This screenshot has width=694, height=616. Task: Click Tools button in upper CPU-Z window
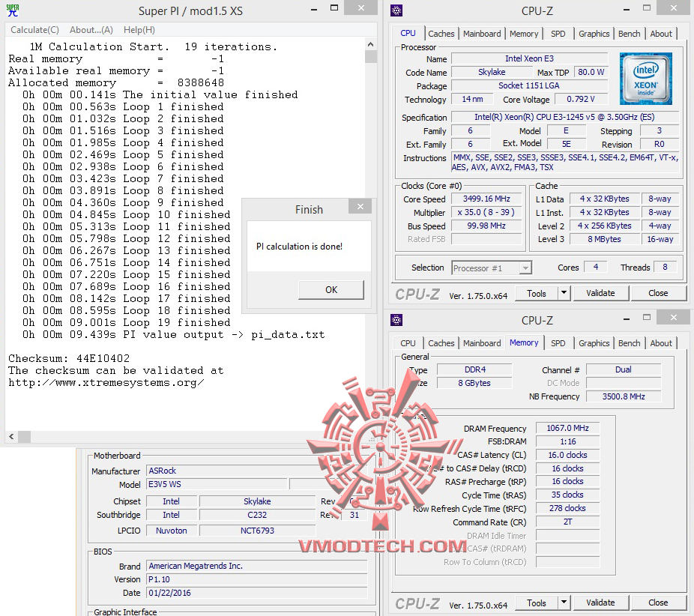[x=537, y=294]
